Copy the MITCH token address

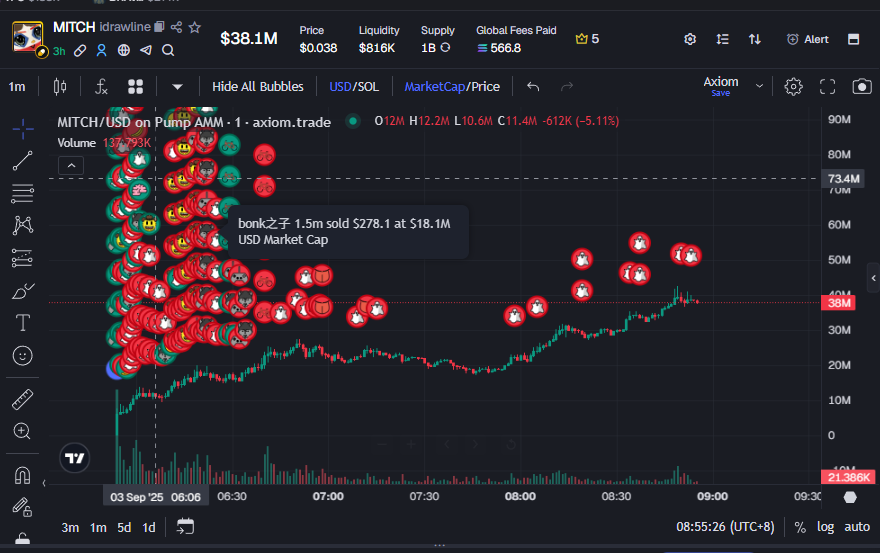159,26
